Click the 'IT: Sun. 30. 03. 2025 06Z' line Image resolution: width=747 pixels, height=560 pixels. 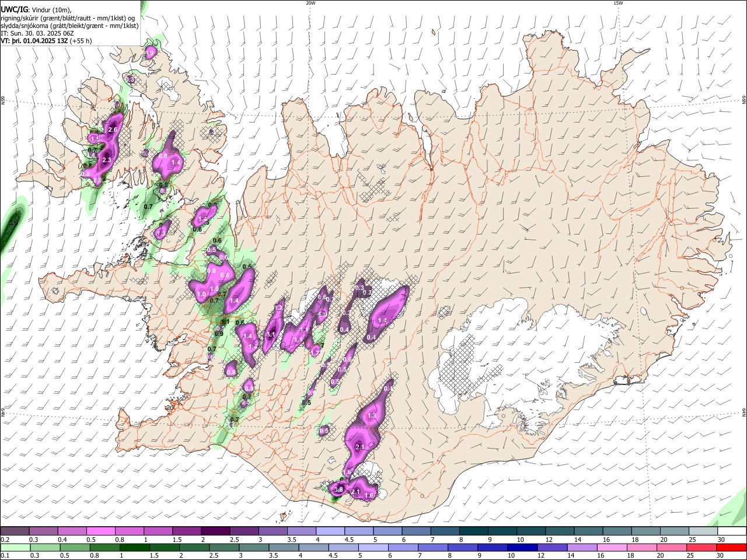pyautogui.click(x=37, y=33)
